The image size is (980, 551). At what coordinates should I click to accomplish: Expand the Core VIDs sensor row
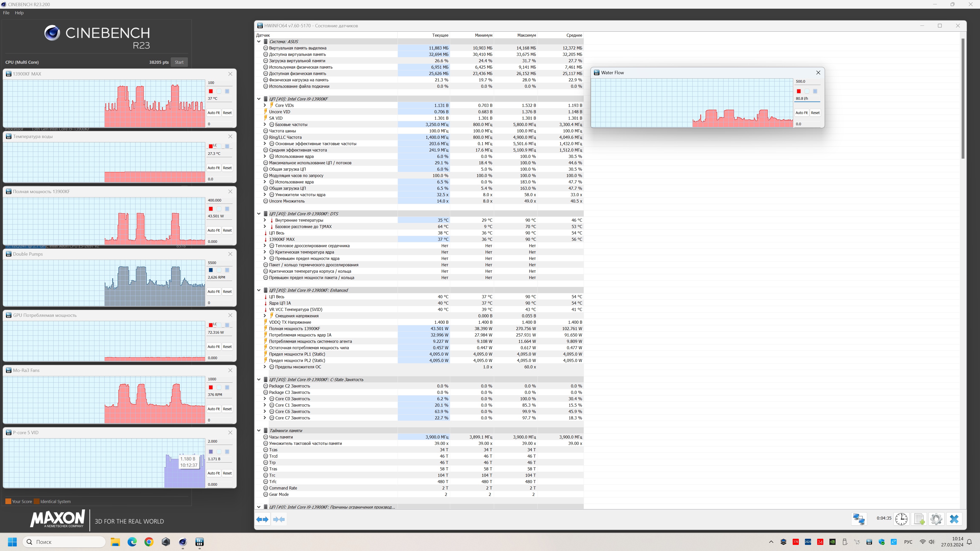tap(265, 105)
